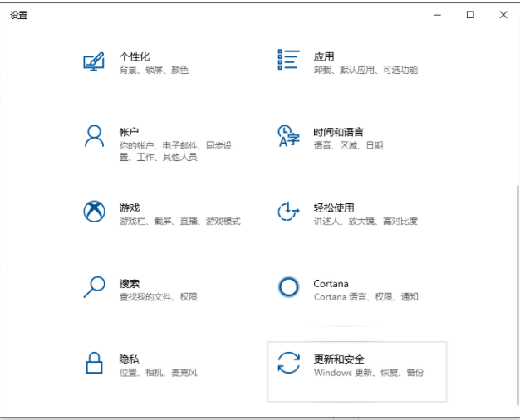520x420 pixels.
Task: Open the Cortana settings title
Action: coord(331,283)
